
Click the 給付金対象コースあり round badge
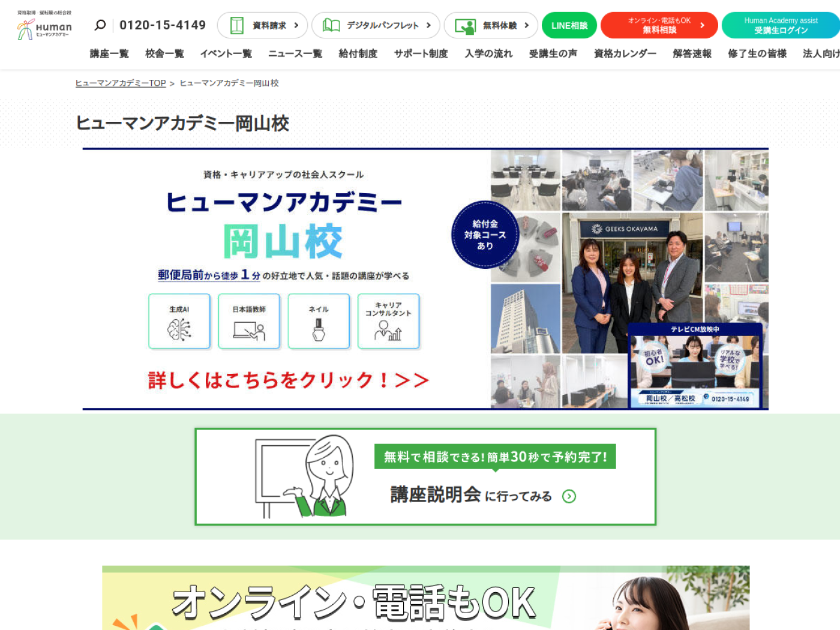485,235
